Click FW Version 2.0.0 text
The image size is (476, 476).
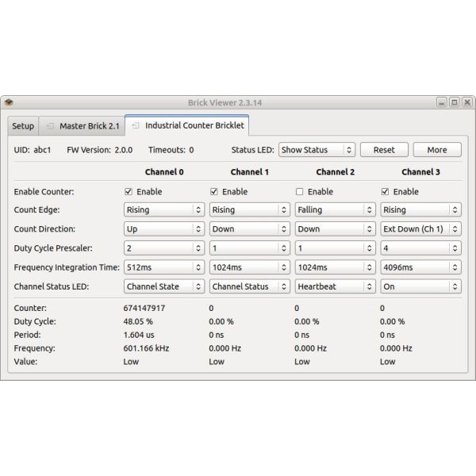[x=100, y=150]
